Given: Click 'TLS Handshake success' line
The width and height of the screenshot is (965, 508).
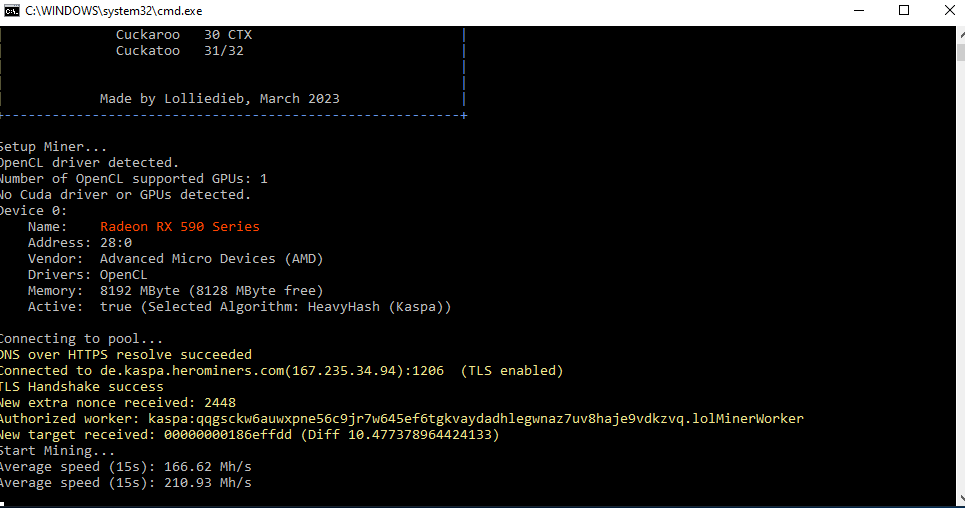Looking at the screenshot, I should (81, 387).
